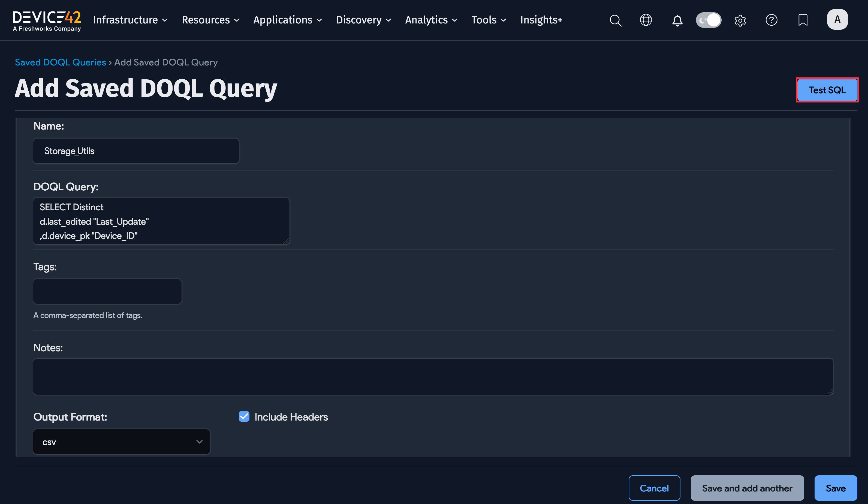Click the help question mark icon
The image size is (868, 504).
[771, 20]
